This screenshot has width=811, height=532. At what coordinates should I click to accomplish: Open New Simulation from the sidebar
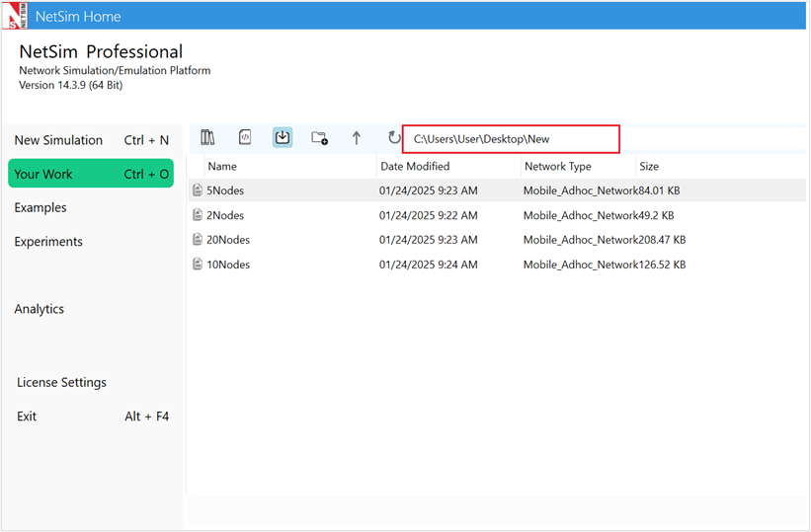coord(91,140)
